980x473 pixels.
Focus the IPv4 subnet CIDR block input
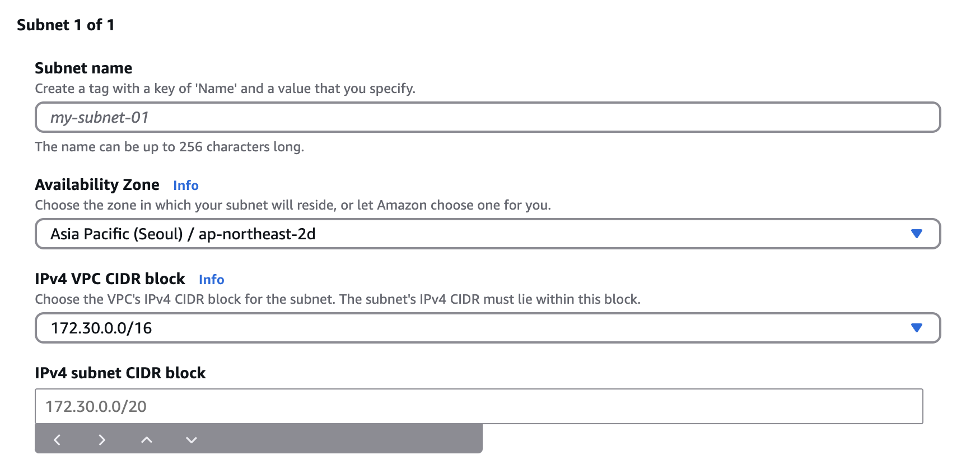tap(479, 406)
